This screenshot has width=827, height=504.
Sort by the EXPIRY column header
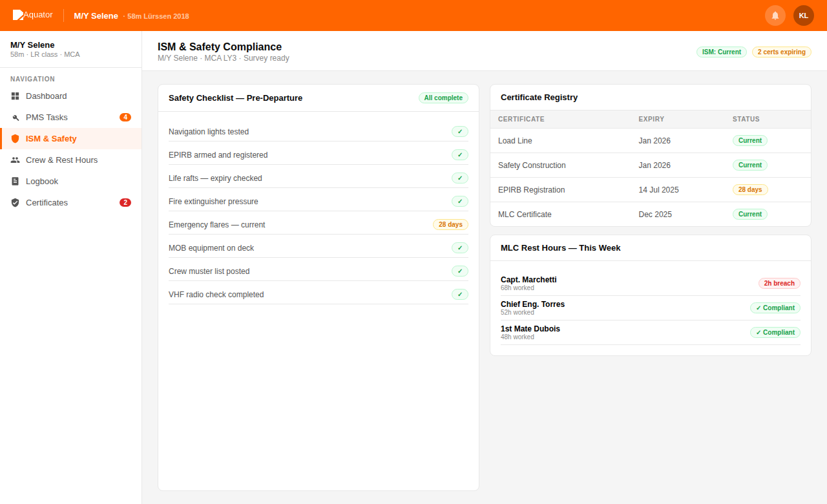click(651, 120)
